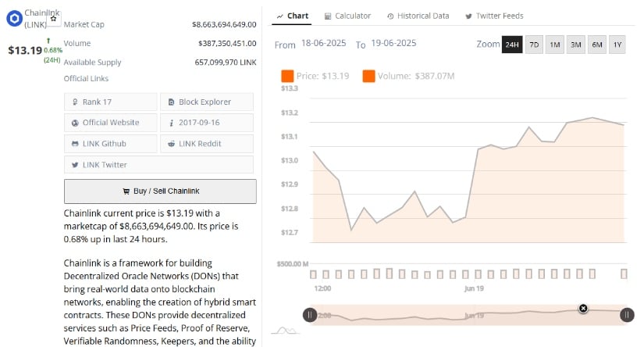644x347 pixels.
Task: Click the From date field 18-06-2025
Action: pos(324,43)
